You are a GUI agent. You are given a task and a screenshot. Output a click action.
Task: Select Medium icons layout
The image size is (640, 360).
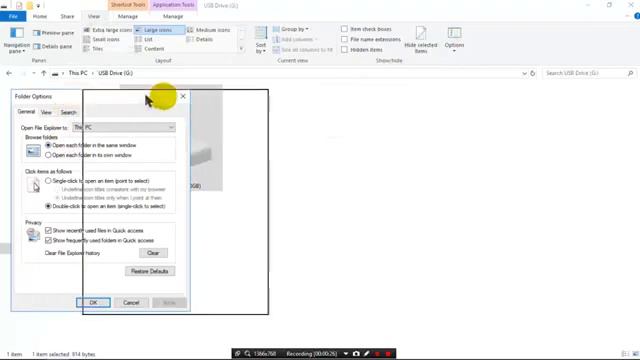[209, 30]
